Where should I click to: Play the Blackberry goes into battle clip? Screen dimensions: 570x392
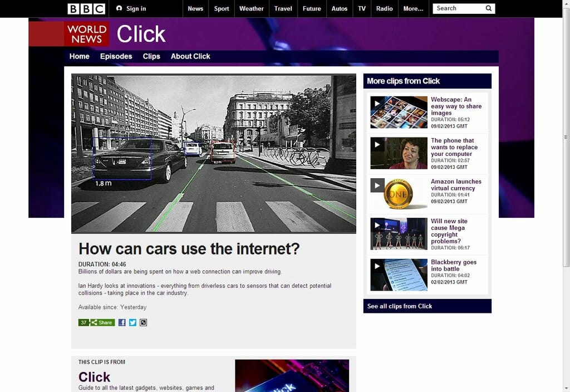[x=399, y=275]
